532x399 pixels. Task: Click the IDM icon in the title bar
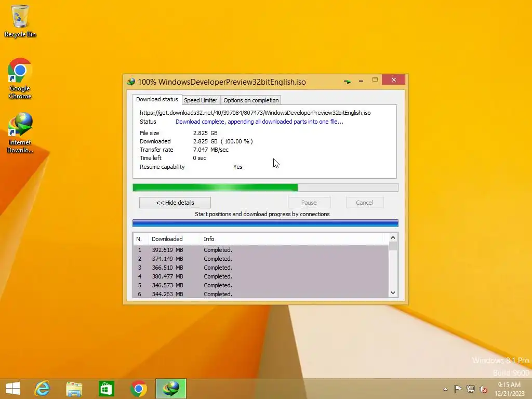tap(130, 82)
